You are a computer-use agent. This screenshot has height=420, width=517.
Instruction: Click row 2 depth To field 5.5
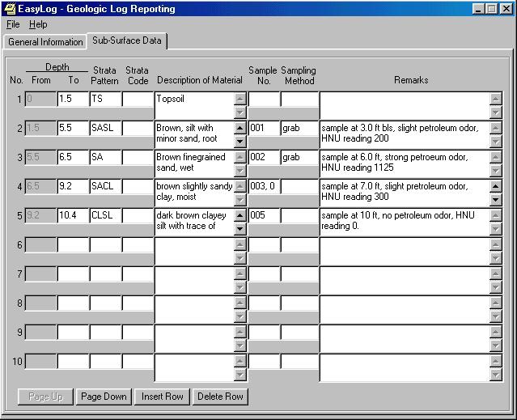pyautogui.click(x=73, y=128)
